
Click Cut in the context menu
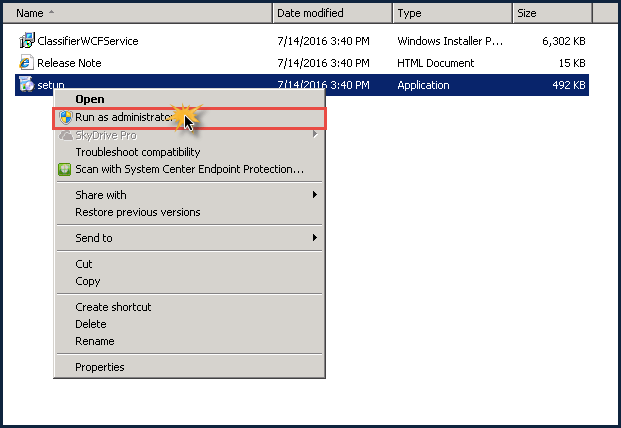click(84, 264)
